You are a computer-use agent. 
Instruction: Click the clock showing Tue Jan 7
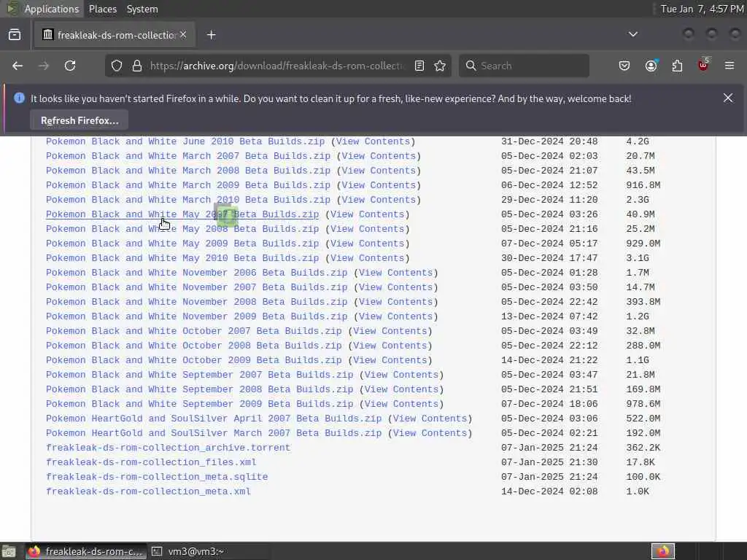pyautogui.click(x=701, y=9)
